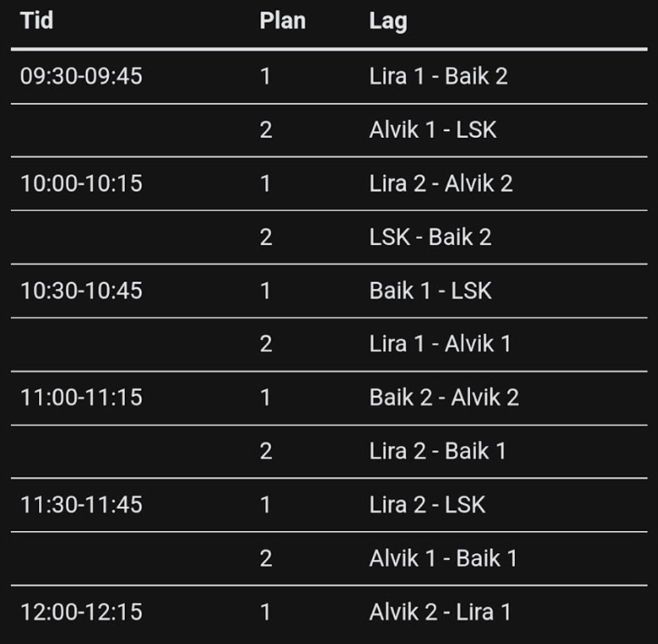Open the Alvik 2 - Lira 1 match
The image size is (658, 644).
coord(440,612)
